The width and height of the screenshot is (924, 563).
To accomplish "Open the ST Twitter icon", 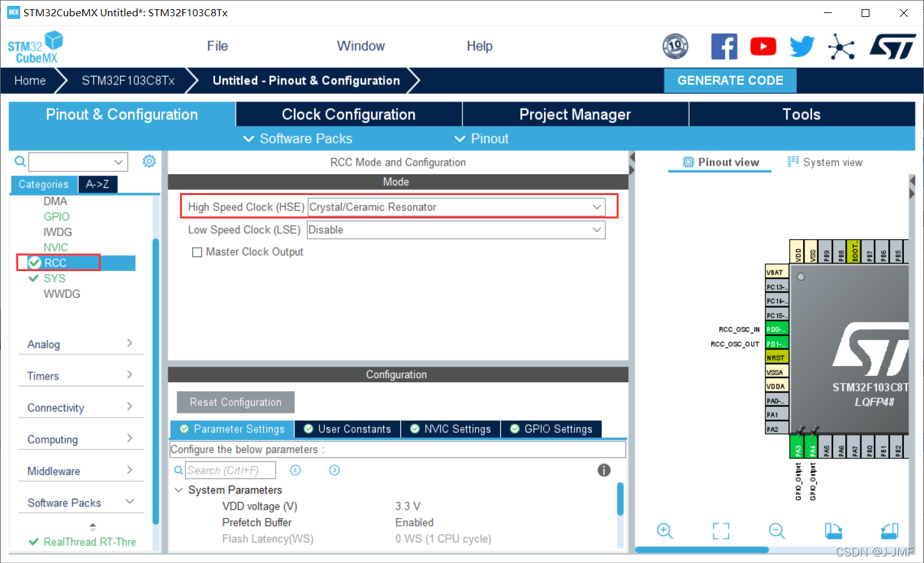I will pos(802,46).
